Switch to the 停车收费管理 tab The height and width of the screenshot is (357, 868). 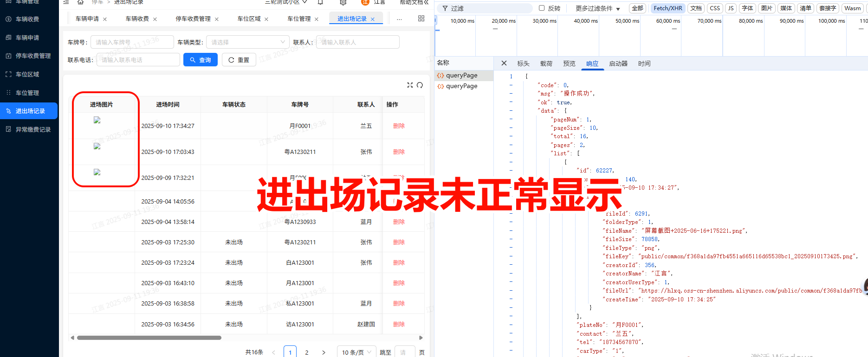193,19
